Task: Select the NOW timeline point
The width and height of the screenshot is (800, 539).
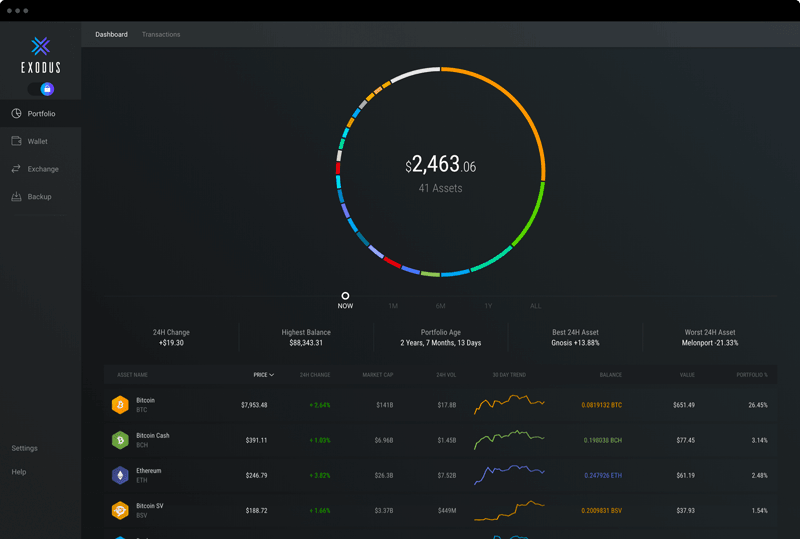Action: pyautogui.click(x=345, y=296)
